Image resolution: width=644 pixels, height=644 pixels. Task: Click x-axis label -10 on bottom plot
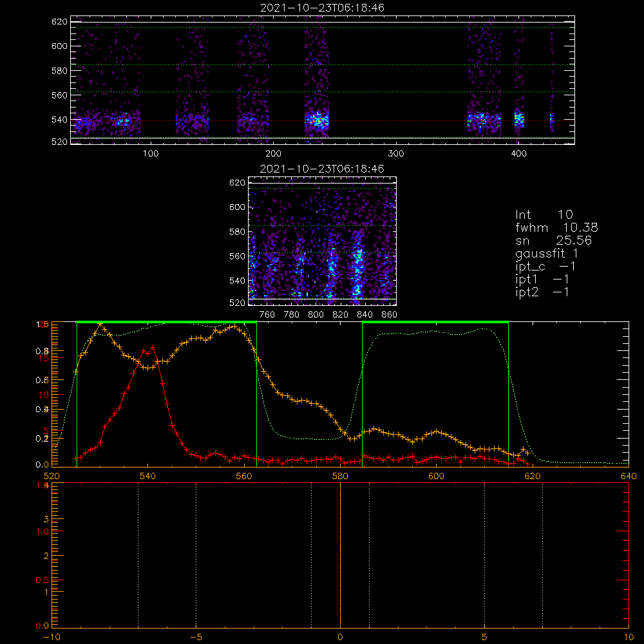[x=52, y=638]
